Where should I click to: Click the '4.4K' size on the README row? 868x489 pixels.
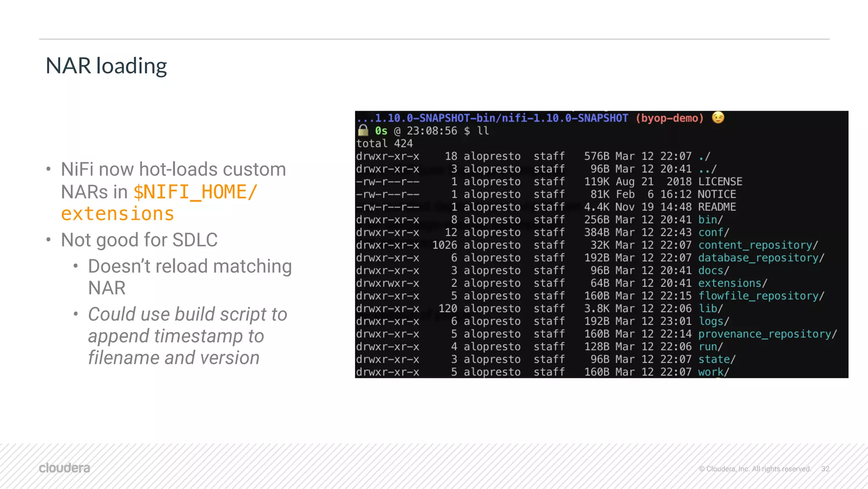pos(596,207)
